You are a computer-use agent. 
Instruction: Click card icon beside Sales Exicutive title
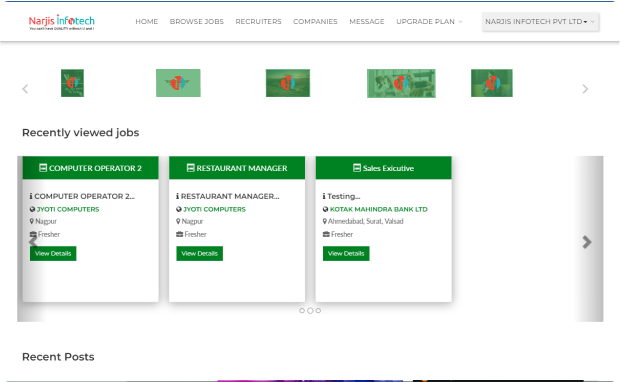click(357, 168)
